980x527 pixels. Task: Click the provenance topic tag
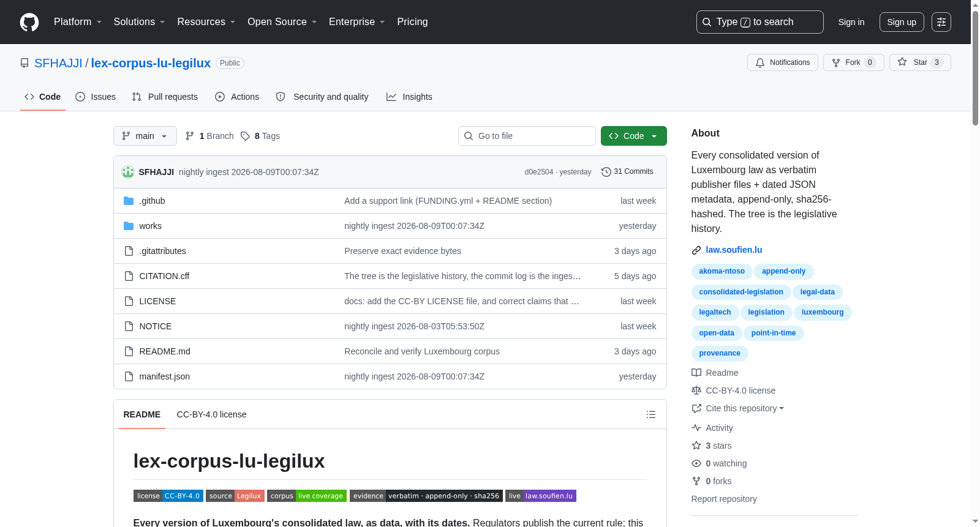pyautogui.click(x=720, y=353)
